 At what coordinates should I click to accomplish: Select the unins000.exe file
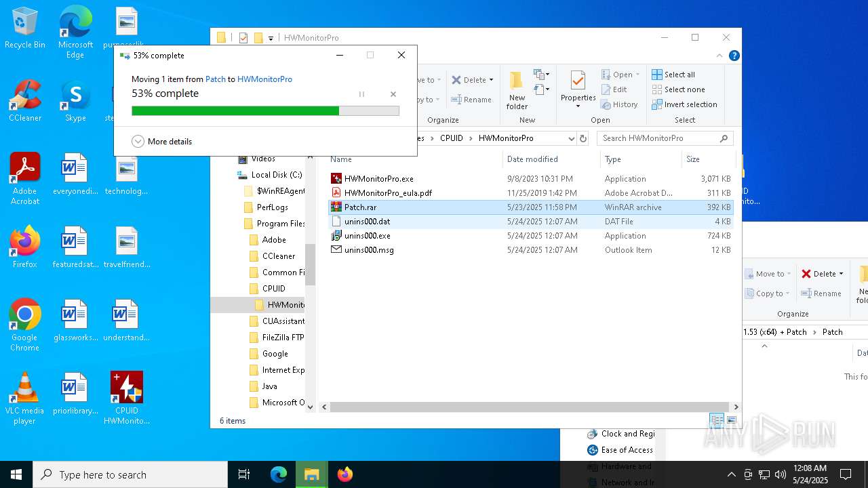coord(531,236)
